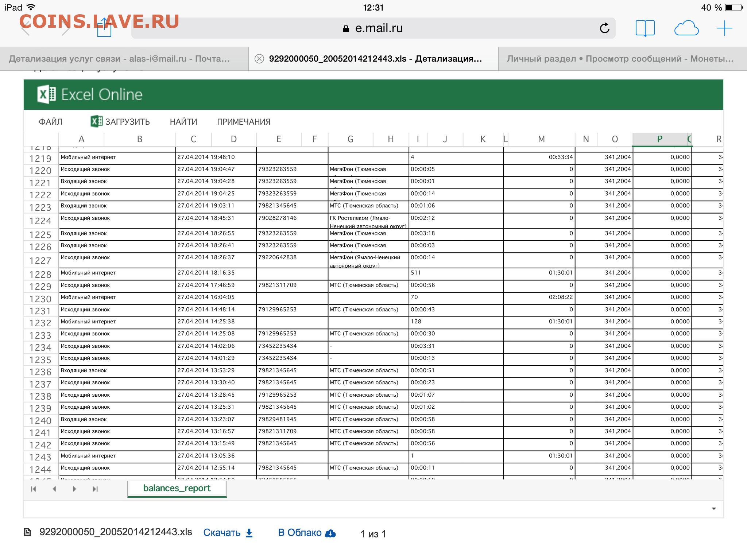The width and height of the screenshot is (747, 560).
Task: Click duration '00:03:18' cell
Action: tap(456, 234)
